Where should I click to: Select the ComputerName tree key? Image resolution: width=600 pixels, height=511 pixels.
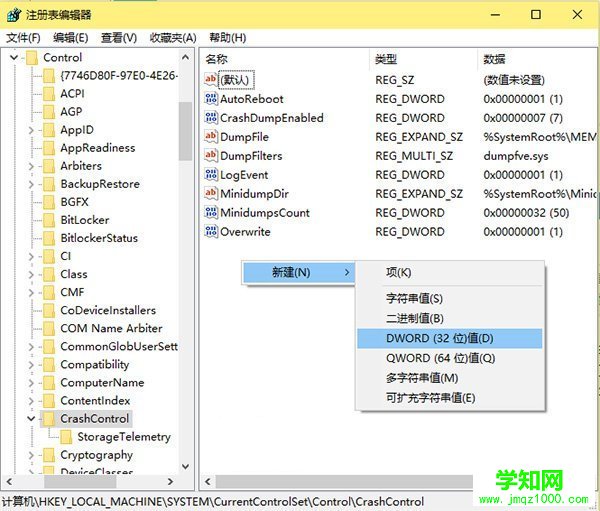(x=102, y=383)
